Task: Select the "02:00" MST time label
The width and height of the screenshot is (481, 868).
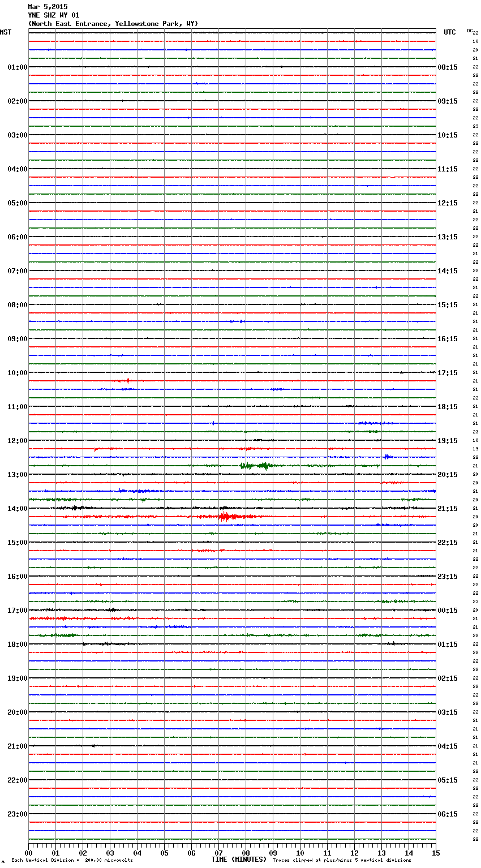Action: pyautogui.click(x=18, y=101)
